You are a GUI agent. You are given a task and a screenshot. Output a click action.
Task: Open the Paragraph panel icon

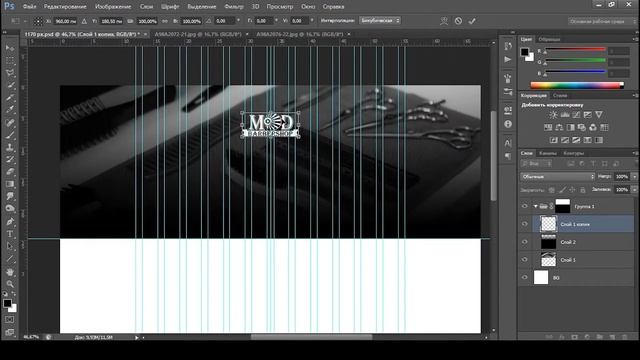[508, 156]
